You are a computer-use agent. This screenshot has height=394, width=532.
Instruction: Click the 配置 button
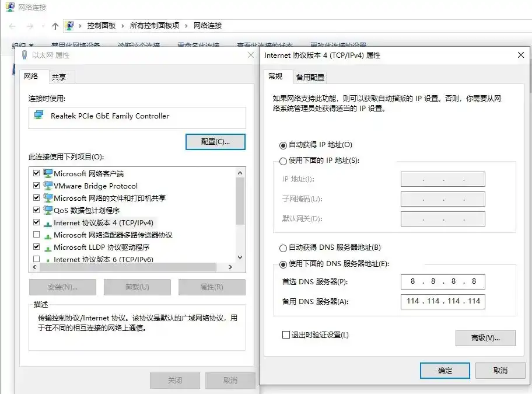[x=215, y=141]
